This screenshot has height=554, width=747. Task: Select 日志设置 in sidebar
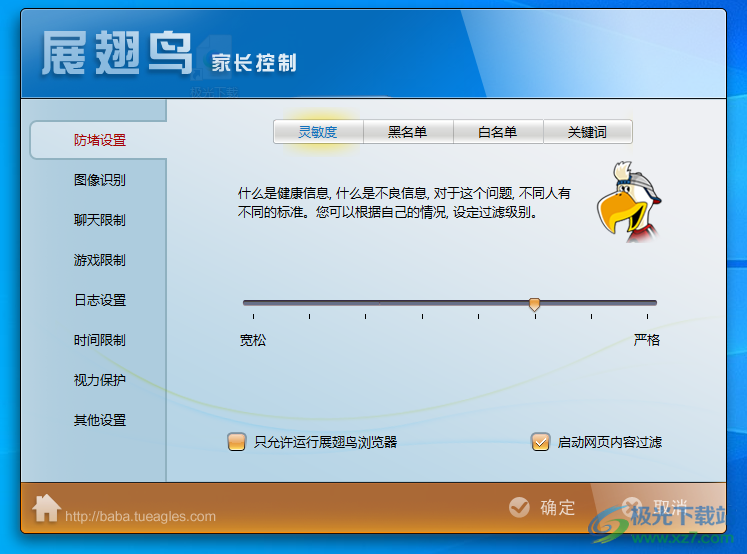click(100, 300)
